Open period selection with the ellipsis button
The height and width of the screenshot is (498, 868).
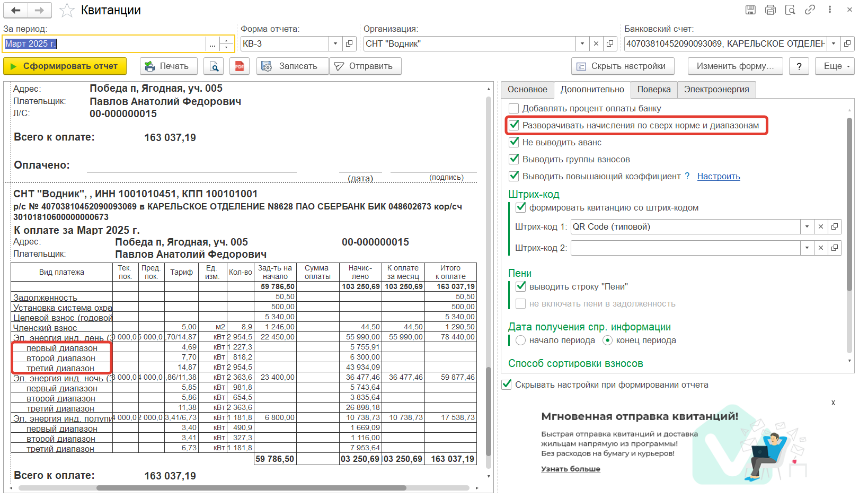point(212,44)
